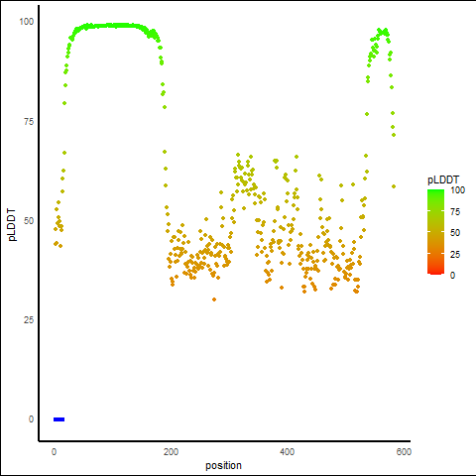This screenshot has height=476, width=476.
Task: Click the legend label 25
Action: click(455, 254)
